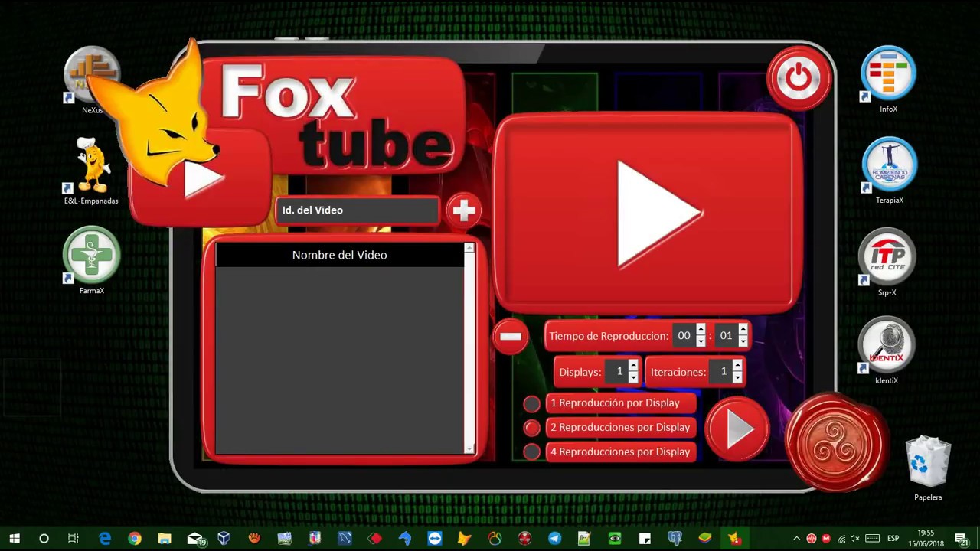Select 2 Reproducciones por Display radio

(531, 428)
